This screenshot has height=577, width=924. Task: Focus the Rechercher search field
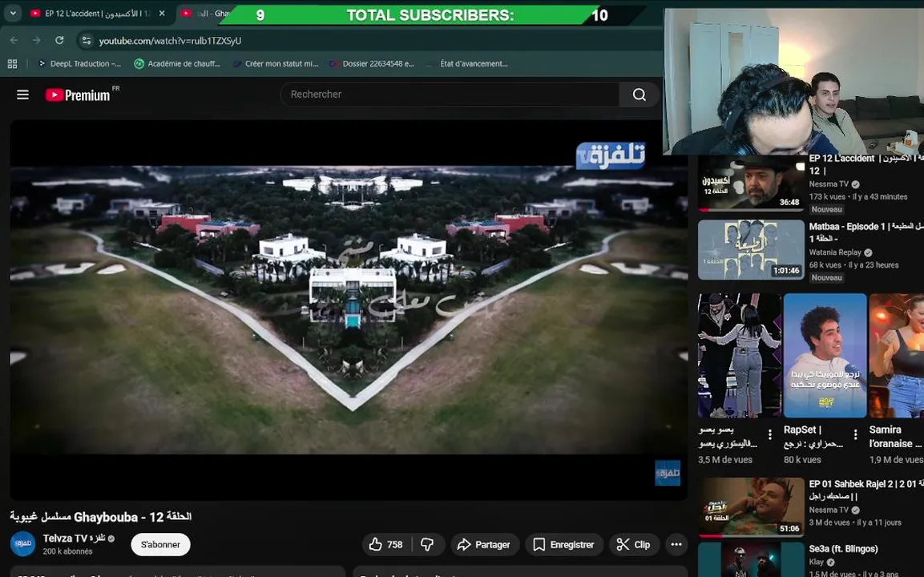(x=450, y=95)
